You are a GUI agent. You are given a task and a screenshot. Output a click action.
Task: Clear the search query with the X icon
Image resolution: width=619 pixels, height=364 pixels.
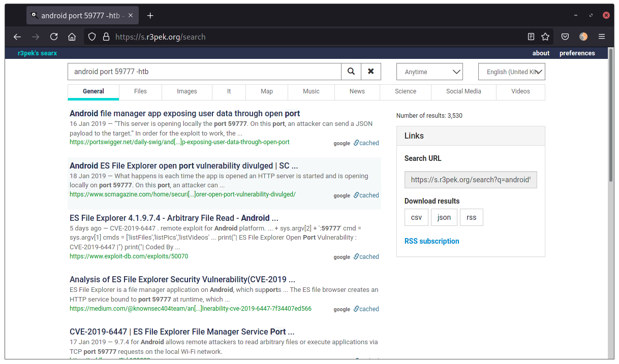(370, 71)
